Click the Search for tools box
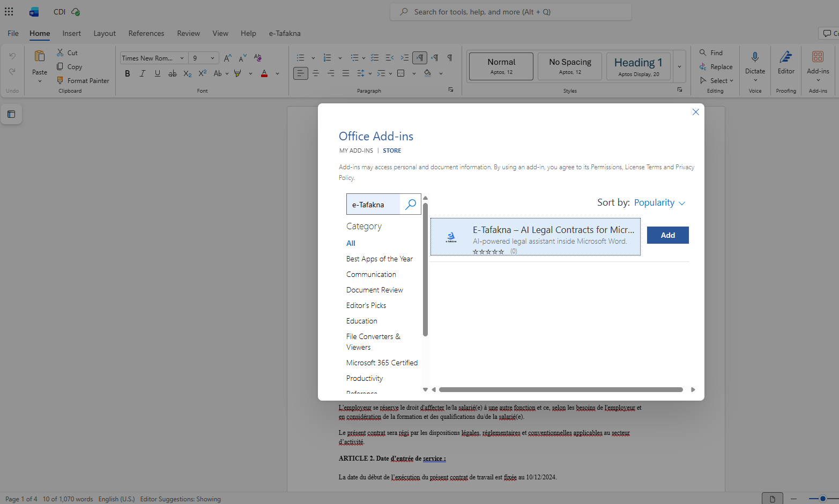The width and height of the screenshot is (839, 504). [511, 12]
